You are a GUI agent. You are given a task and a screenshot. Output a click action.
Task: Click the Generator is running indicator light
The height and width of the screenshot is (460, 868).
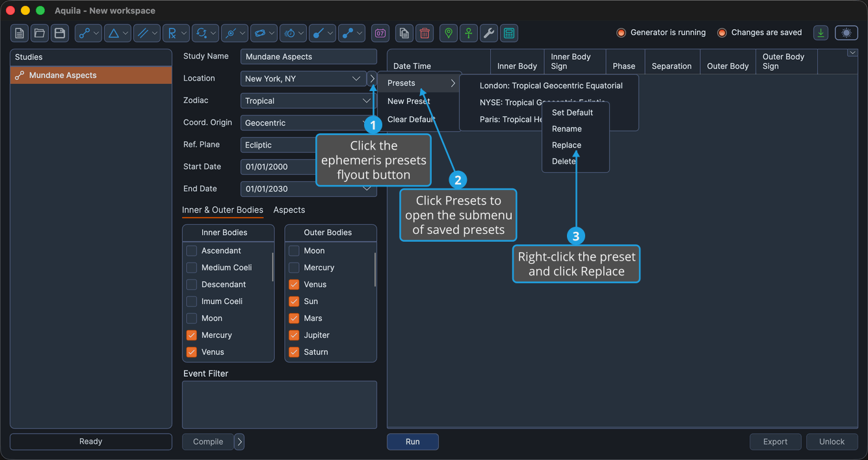pyautogui.click(x=621, y=32)
